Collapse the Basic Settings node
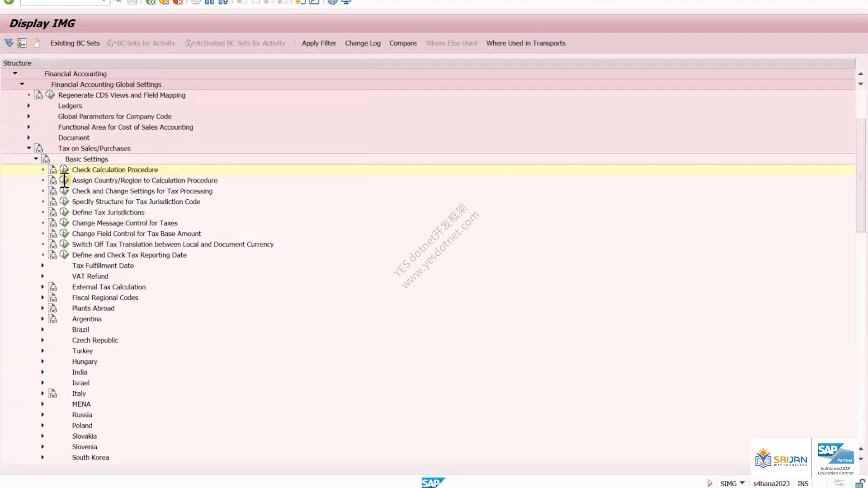This screenshot has width=868, height=488. [x=36, y=159]
